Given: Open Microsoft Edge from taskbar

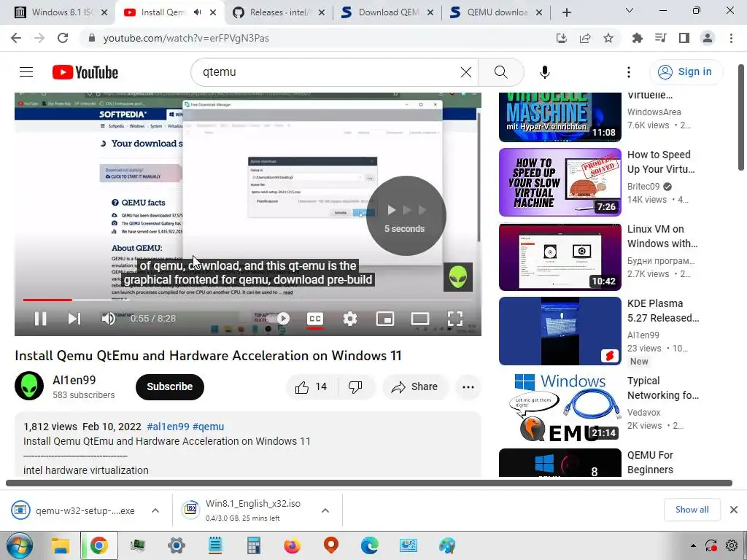Looking at the screenshot, I should (369, 545).
